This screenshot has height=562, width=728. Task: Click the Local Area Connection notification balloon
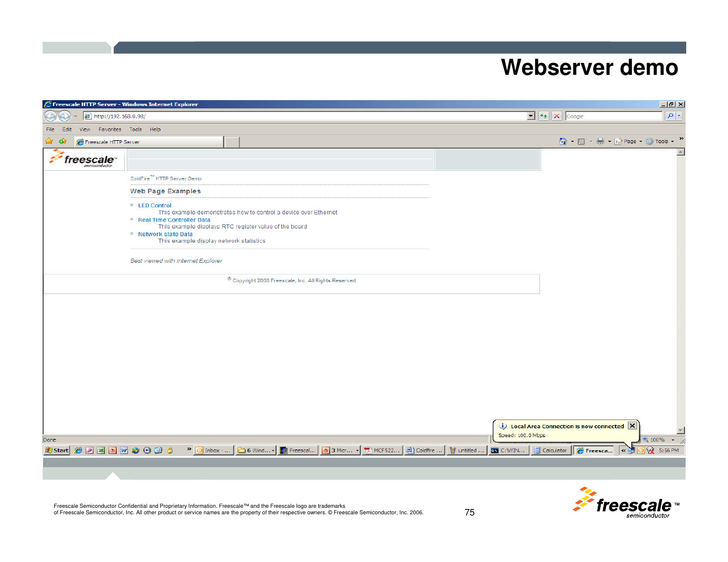[566, 431]
